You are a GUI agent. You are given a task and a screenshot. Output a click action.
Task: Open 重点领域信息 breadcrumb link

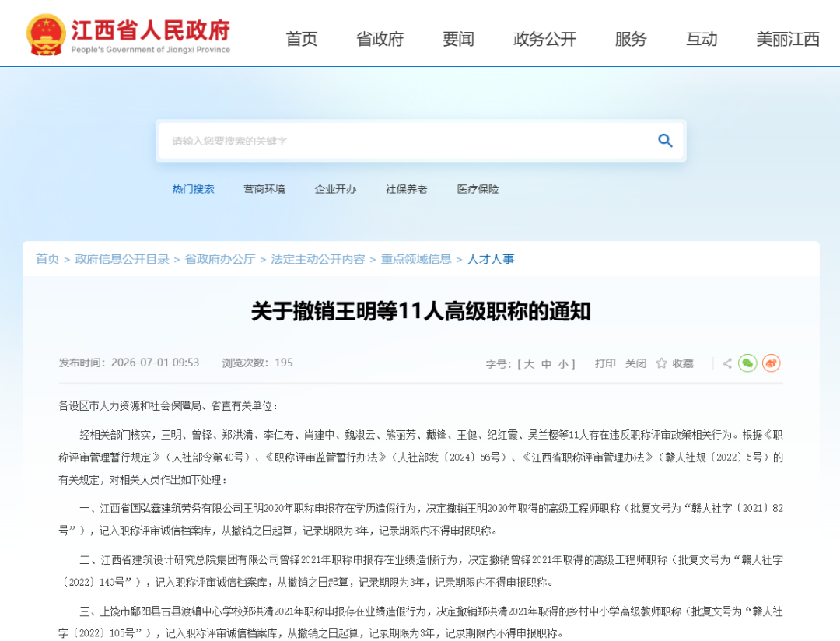(x=416, y=259)
